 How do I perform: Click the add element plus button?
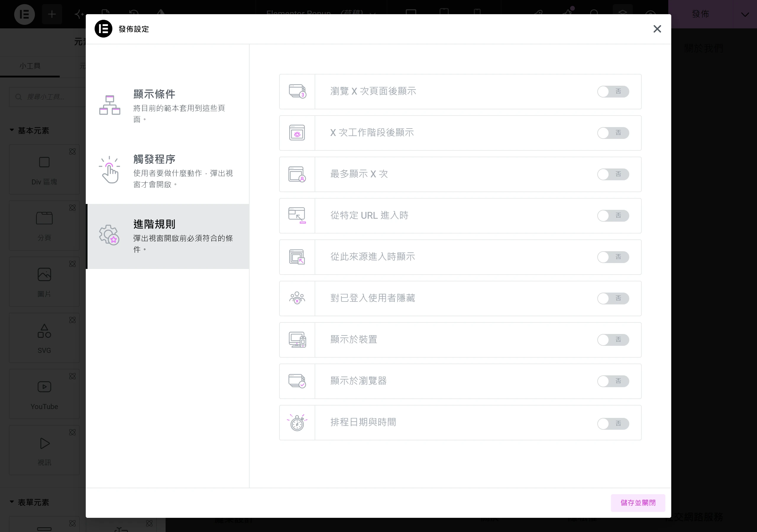tap(52, 14)
